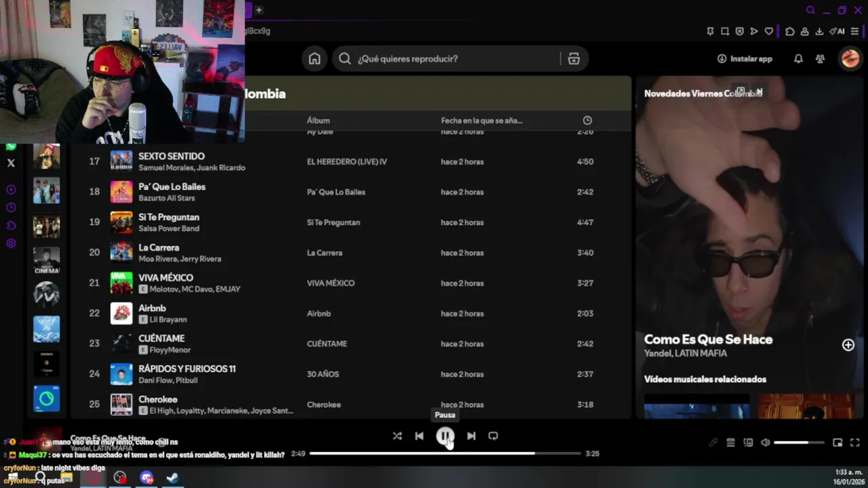
Task: Toggle shuffle playback
Action: pyautogui.click(x=397, y=436)
